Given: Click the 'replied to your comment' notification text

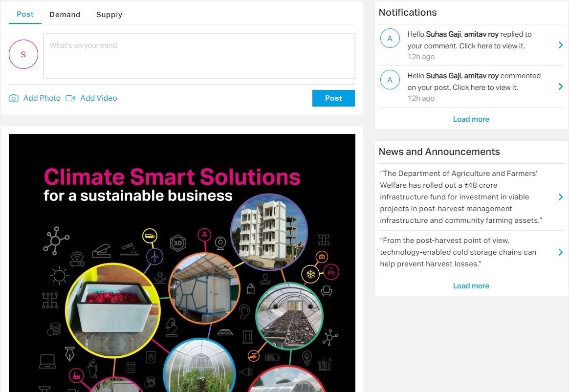Looking at the screenshot, I should (x=470, y=40).
